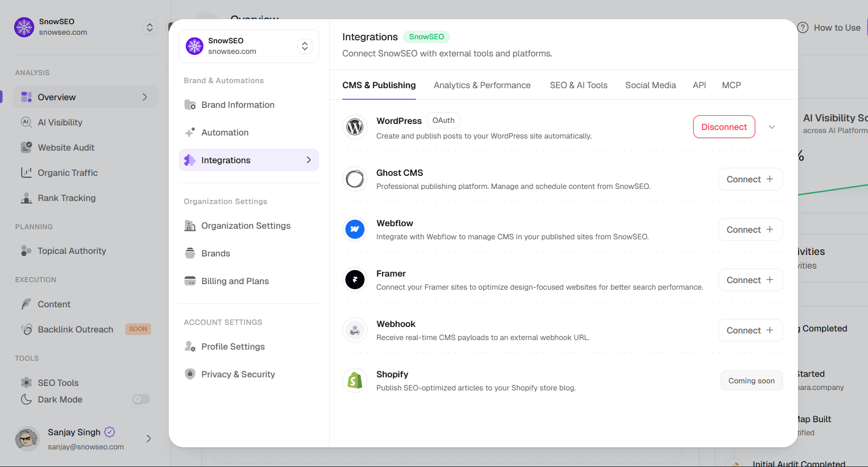The image size is (868, 467).
Task: Click the Shopify Coming soon button
Action: [x=751, y=381]
